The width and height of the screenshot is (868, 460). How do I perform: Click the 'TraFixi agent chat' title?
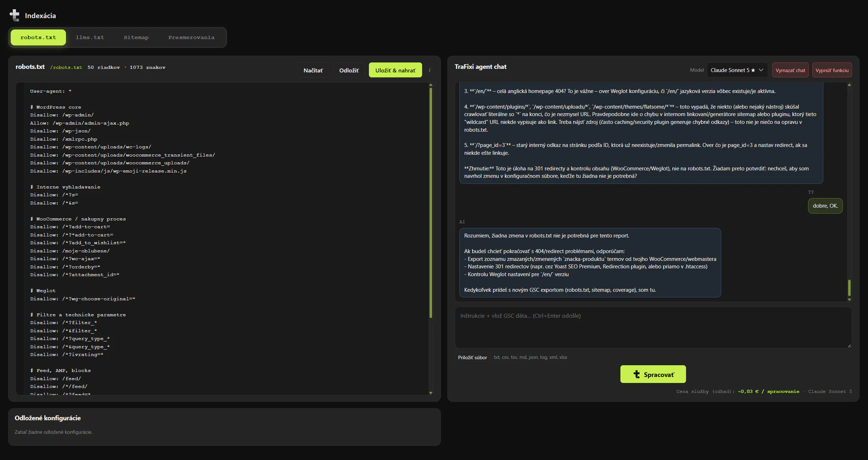pos(480,67)
